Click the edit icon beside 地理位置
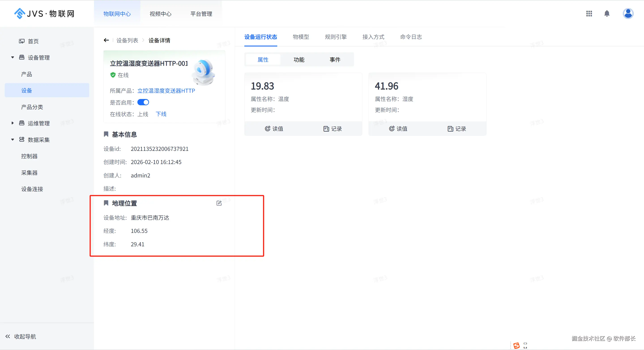The image size is (644, 350). (x=219, y=203)
